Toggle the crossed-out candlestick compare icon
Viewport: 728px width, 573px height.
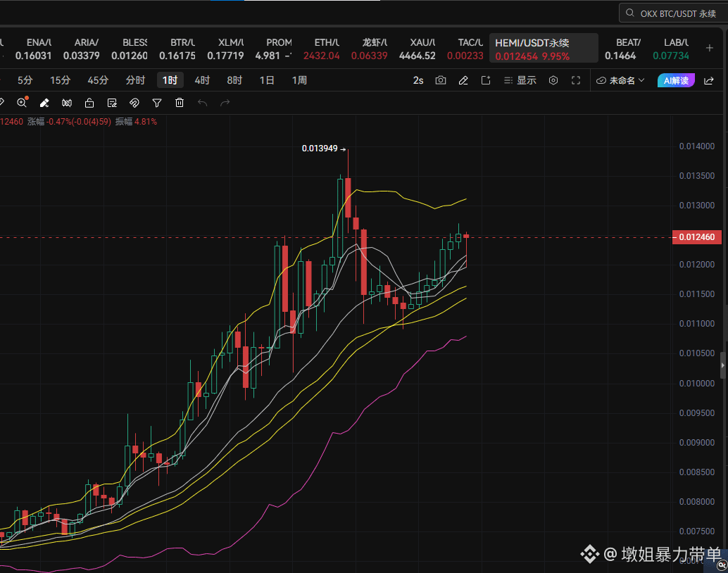(67, 103)
